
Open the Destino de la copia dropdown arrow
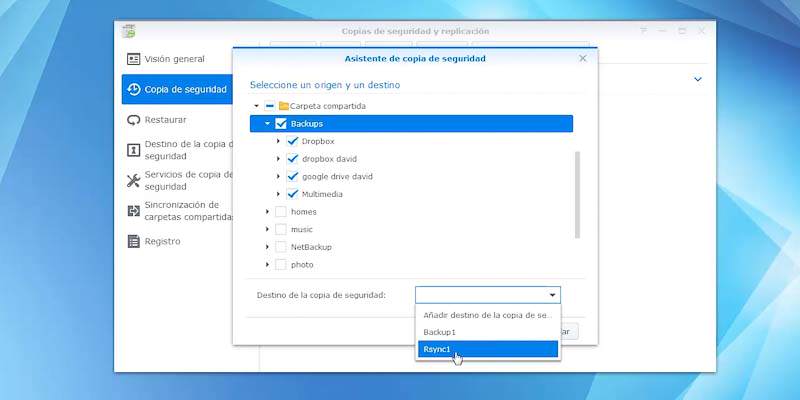[552, 295]
